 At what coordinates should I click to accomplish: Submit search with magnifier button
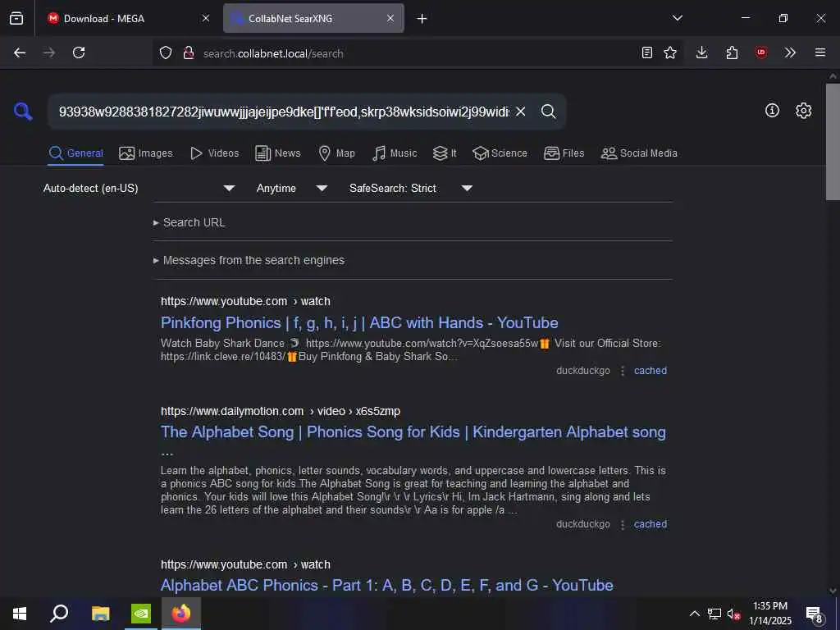point(548,112)
